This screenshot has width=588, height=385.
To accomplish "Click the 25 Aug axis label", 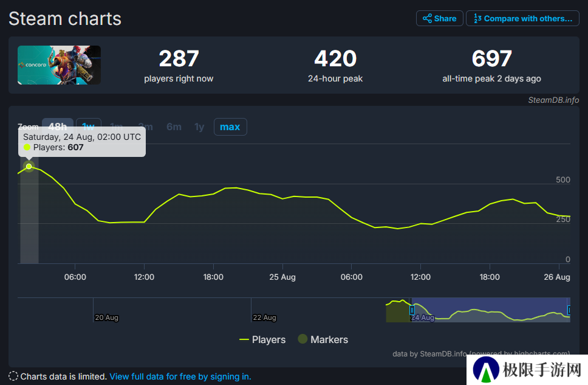I will click(282, 277).
